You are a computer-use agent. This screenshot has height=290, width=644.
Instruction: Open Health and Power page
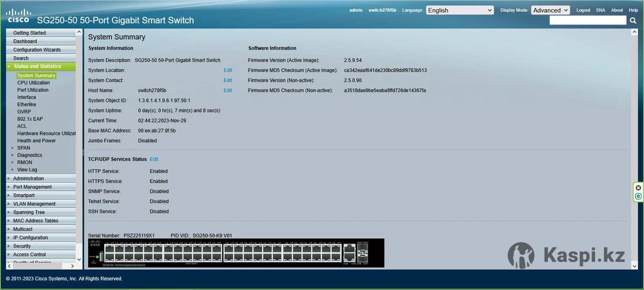(x=36, y=141)
